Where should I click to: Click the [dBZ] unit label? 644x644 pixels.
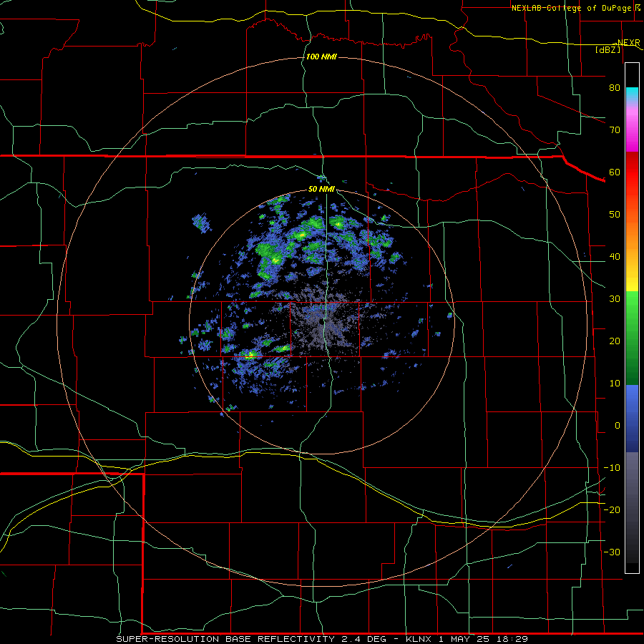point(608,50)
